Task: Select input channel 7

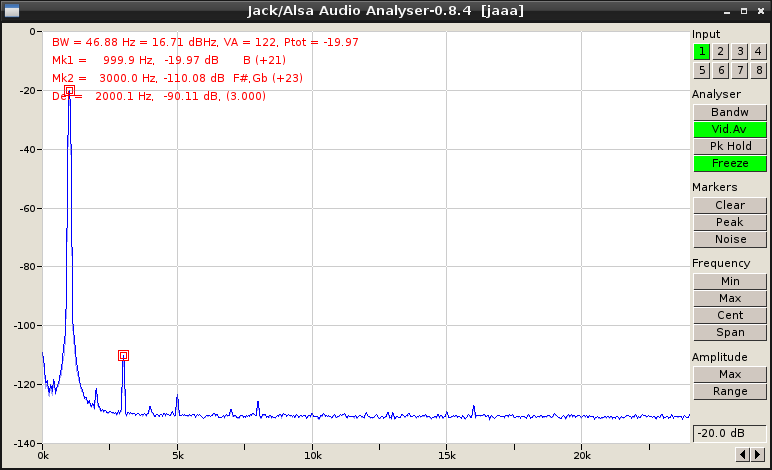Action: pos(740,70)
